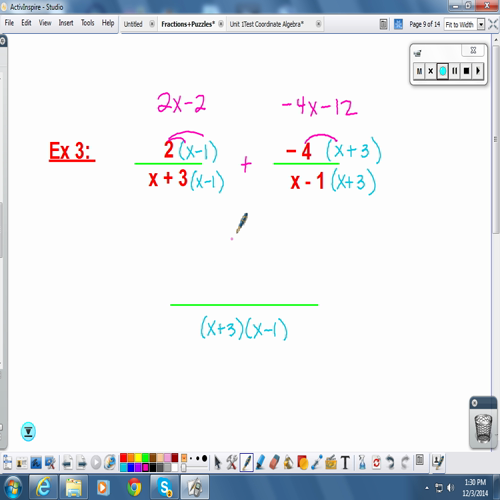Click the Start/Stop Flipchart Voting icon
Viewport: 500px width, 500px height.
(96, 463)
